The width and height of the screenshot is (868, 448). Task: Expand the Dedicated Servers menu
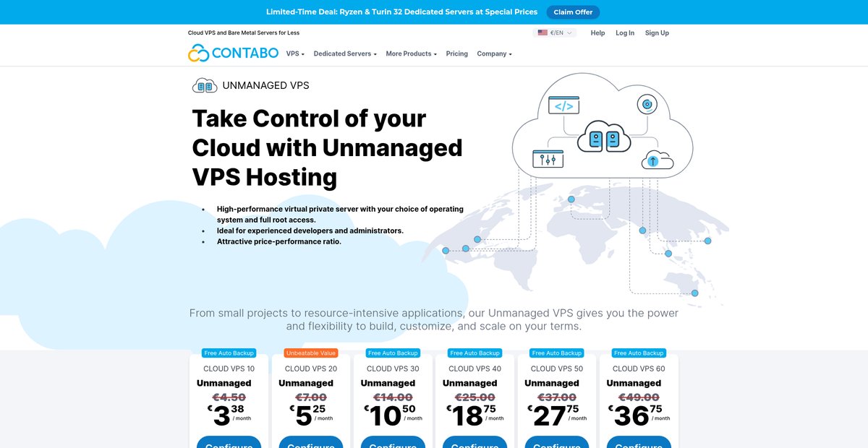pos(345,53)
